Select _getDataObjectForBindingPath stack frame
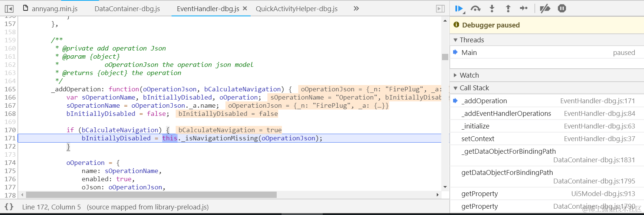 [547, 156]
